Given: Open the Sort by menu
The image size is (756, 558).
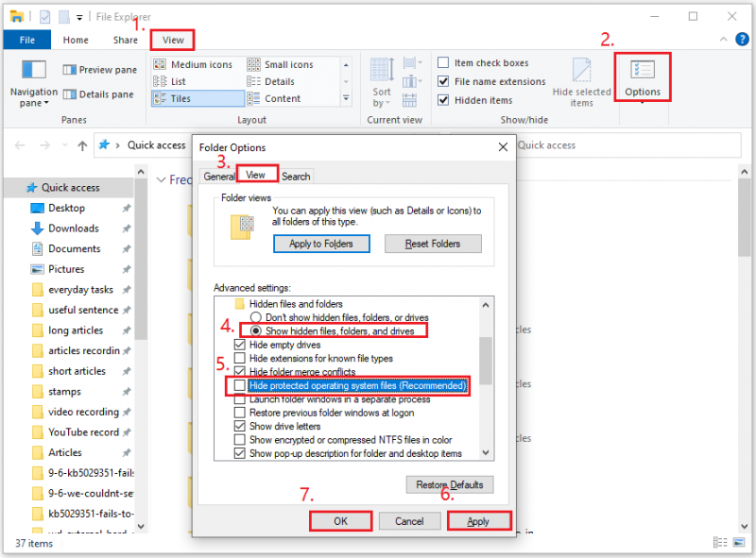Looking at the screenshot, I should (x=382, y=82).
